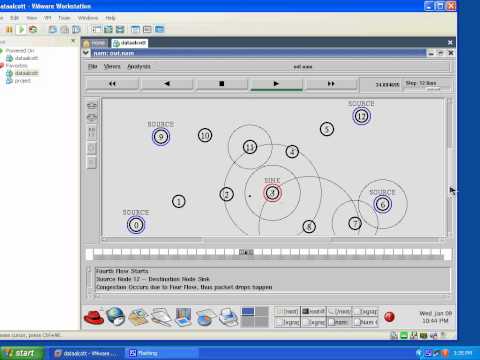
Task: Open the Edit menu in VMware
Action: click(x=14, y=18)
